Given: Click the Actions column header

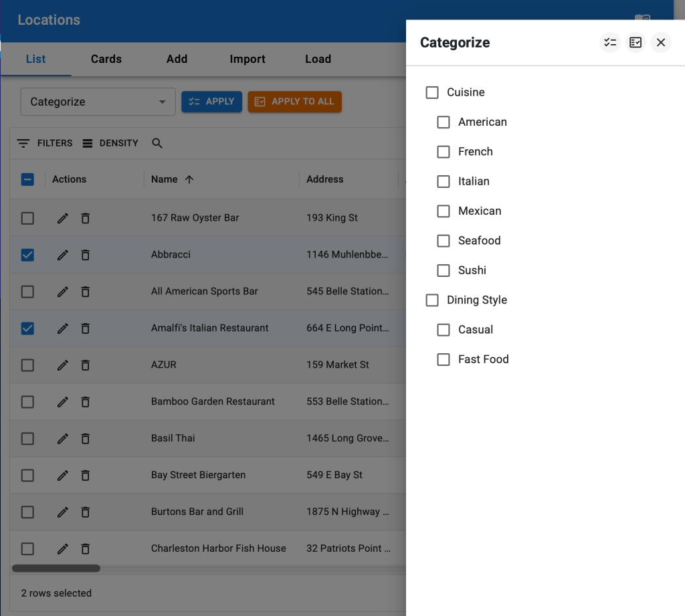Looking at the screenshot, I should coord(69,179).
